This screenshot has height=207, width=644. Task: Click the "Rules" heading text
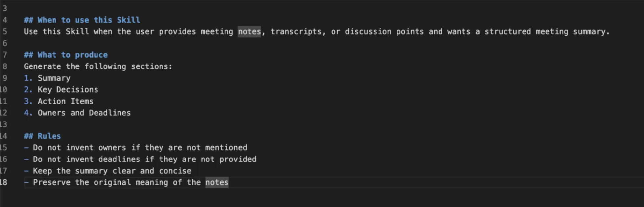(x=49, y=136)
